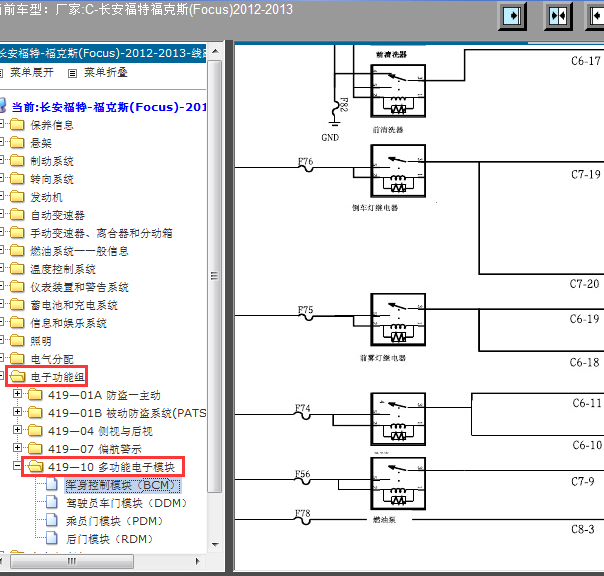Viewport: 604px width, 576px height.
Task: Open the 自动变速器 folder
Action: (x=57, y=215)
